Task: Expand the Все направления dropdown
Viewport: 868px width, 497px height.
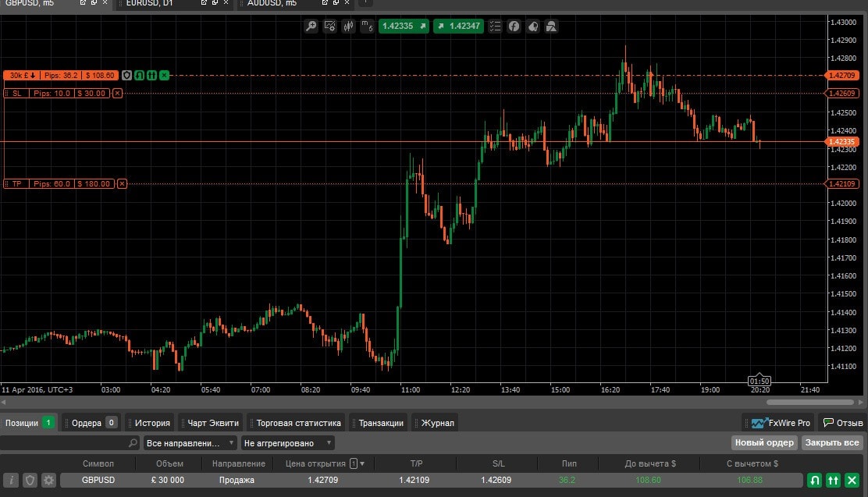Action: tap(190, 443)
